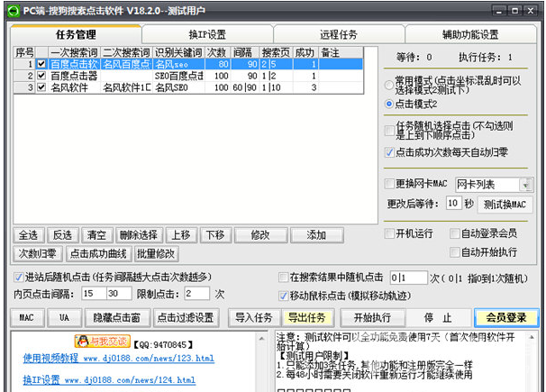Click the 会员登录 button
Image resolution: width=546 pixels, height=392 pixels.
click(506, 317)
